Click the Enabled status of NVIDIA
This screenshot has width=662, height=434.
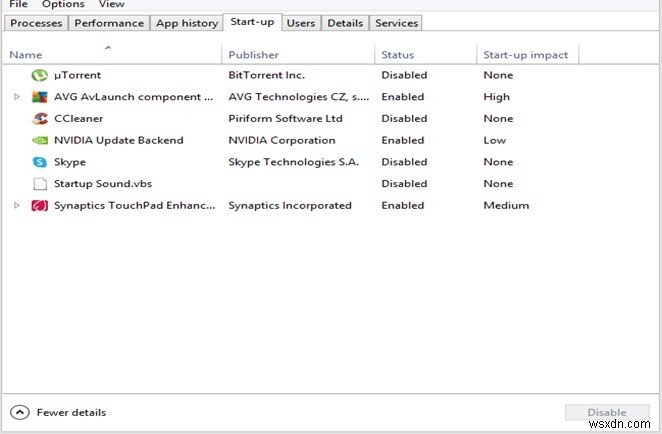[403, 140]
